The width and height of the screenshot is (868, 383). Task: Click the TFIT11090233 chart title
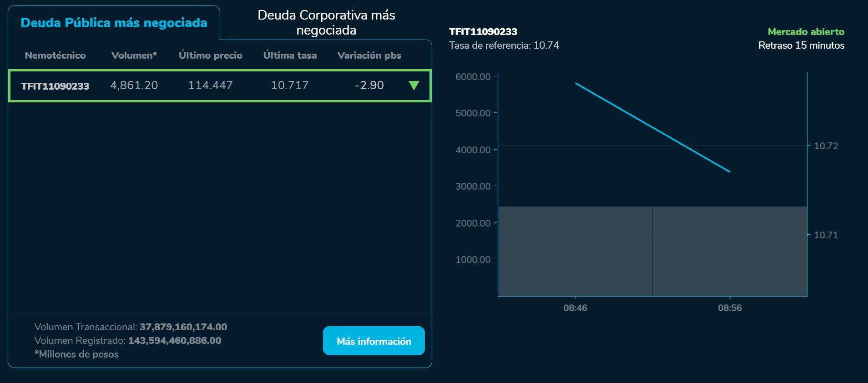(483, 32)
